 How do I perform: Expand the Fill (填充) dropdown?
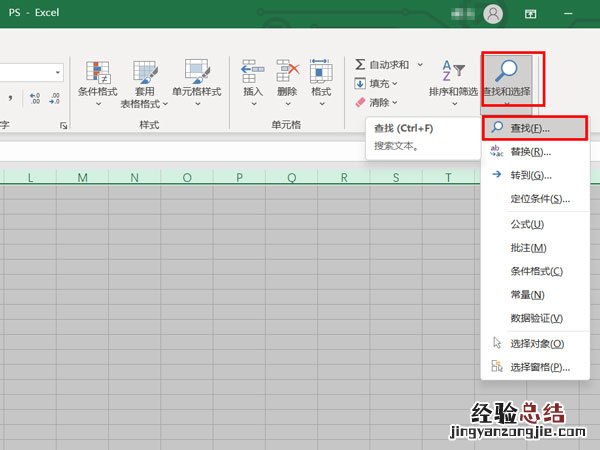pos(396,84)
